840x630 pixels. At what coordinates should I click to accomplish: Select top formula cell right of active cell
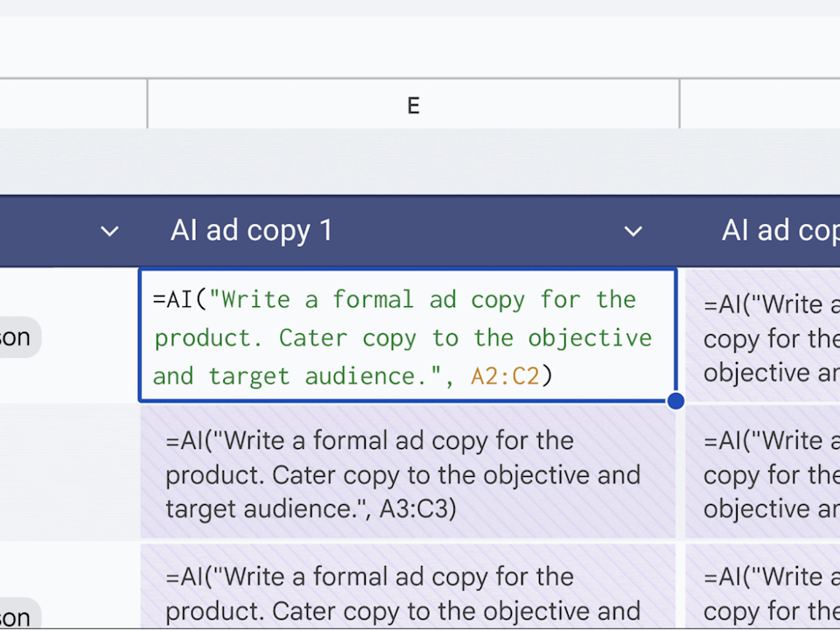(x=763, y=337)
